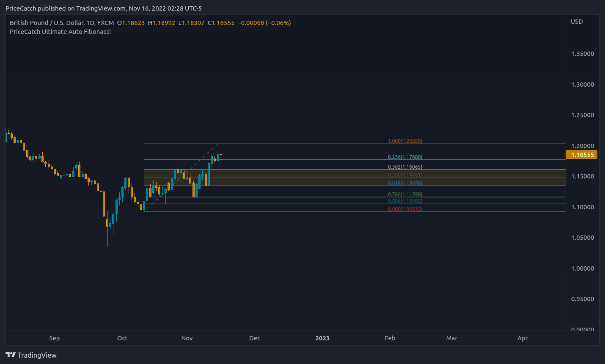This screenshot has width=605, height=364.
Task: Click the TradingView wordmark at bottom left
Action: click(x=37, y=355)
